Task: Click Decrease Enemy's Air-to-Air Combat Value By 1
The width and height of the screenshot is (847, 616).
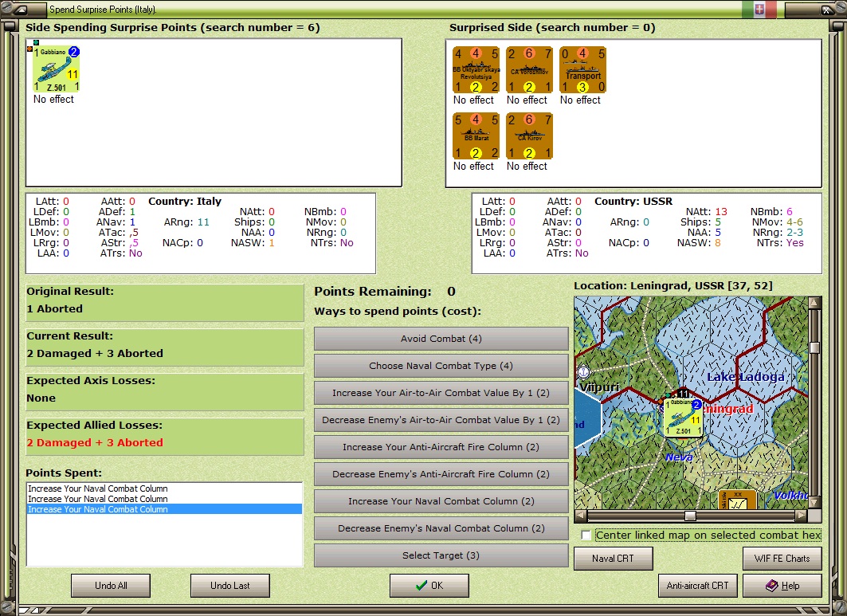Action: point(441,420)
